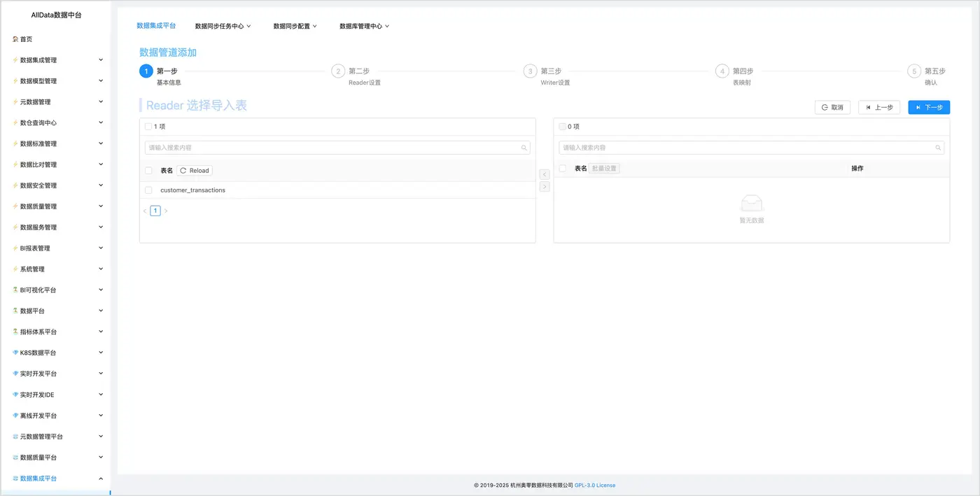
Task: Click the lightning icon beside 数据标准管理
Action: 15,144
